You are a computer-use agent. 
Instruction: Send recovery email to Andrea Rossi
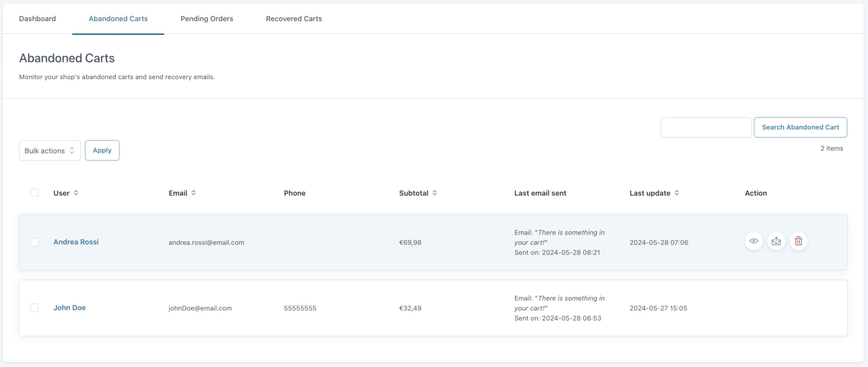776,241
